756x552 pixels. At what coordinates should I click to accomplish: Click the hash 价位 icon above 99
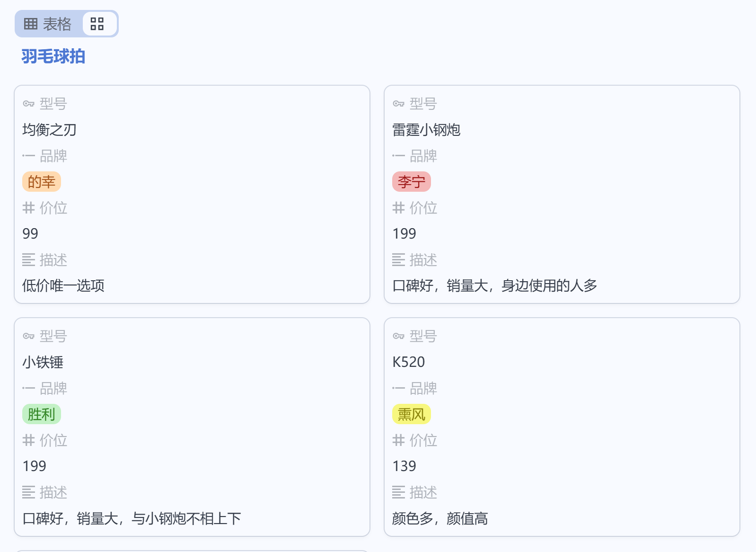pyautogui.click(x=28, y=208)
